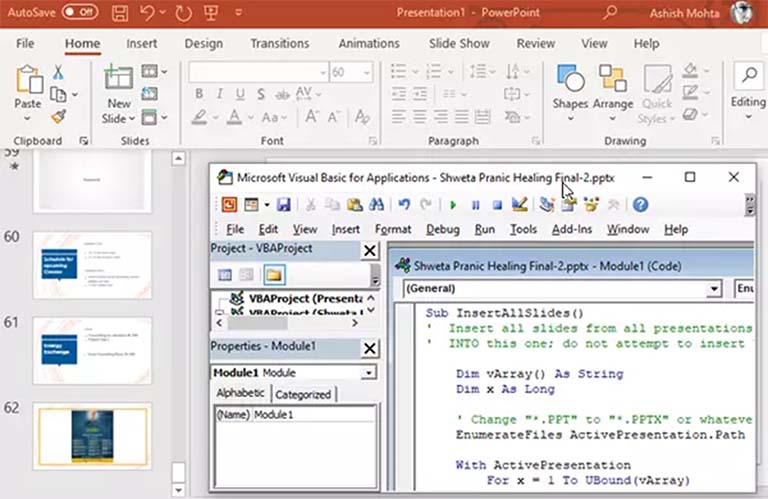Switch to the Categorized properties tab
The image size is (768, 499).
click(x=303, y=394)
